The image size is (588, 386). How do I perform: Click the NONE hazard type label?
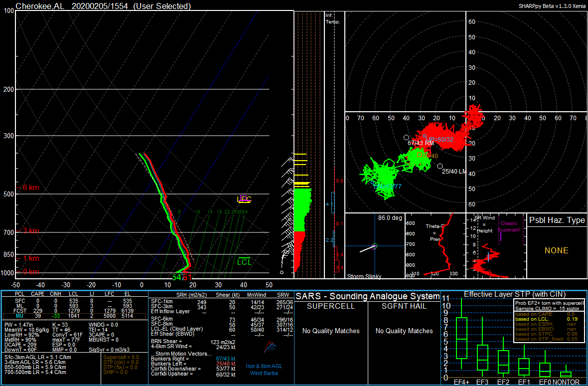click(x=557, y=250)
